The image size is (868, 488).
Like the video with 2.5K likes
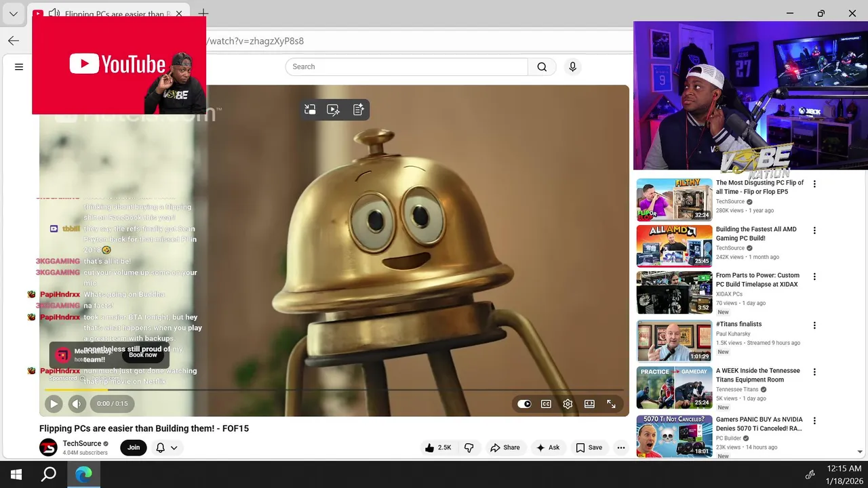437,447
